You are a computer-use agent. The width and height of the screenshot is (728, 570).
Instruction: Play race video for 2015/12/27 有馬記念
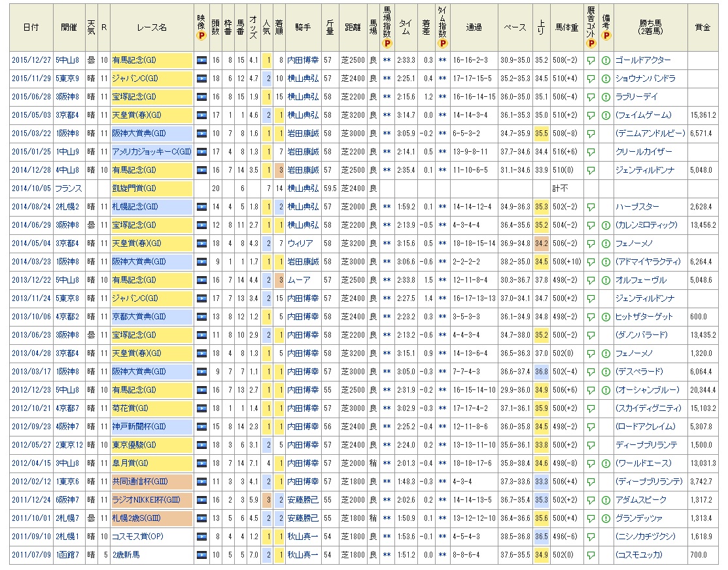pyautogui.click(x=202, y=60)
